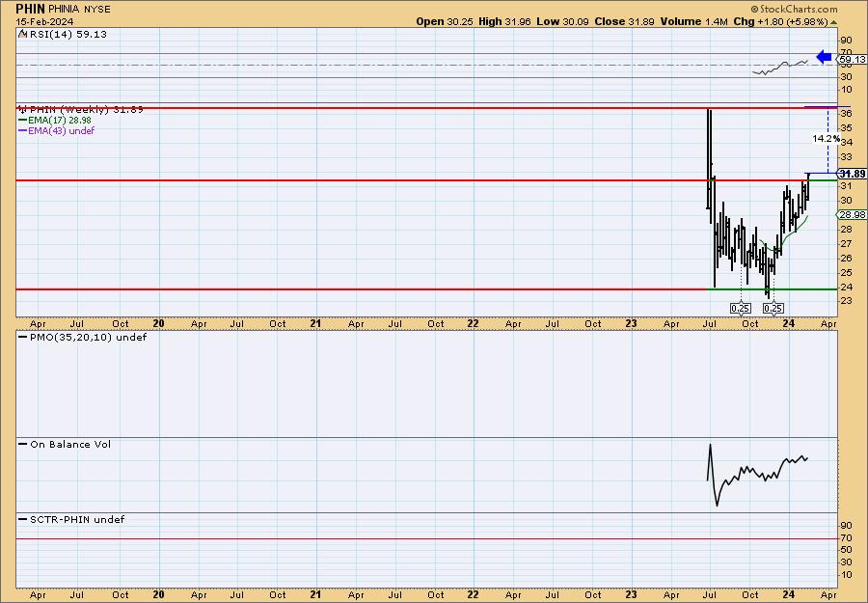Click the purple EMA(43) undef legend entry

[57, 130]
